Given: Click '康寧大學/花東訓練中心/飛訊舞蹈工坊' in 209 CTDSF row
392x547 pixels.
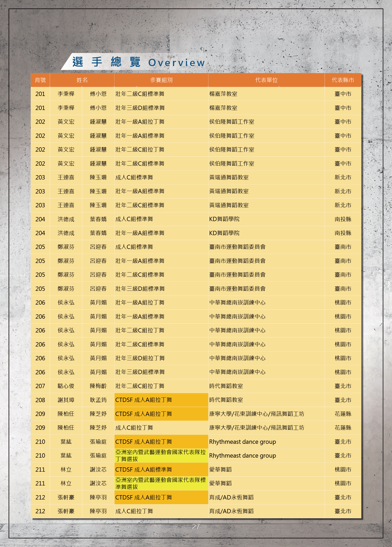Looking at the screenshot, I should pyautogui.click(x=257, y=414).
